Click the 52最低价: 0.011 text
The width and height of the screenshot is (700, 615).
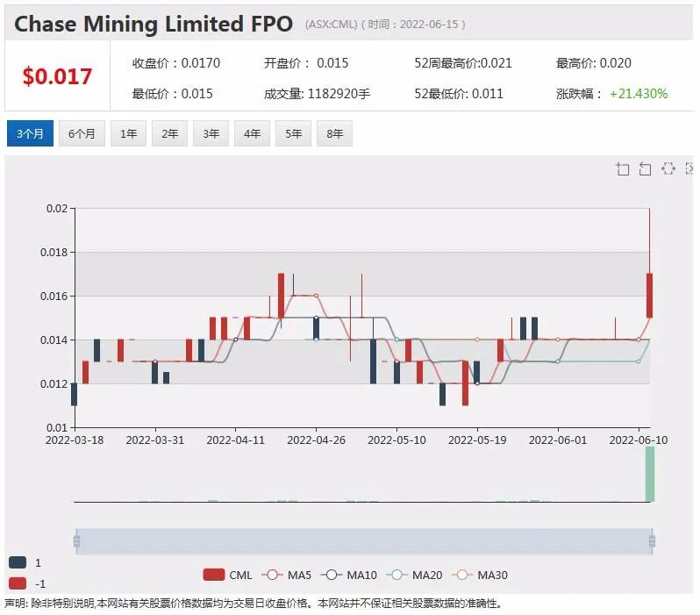[459, 94]
